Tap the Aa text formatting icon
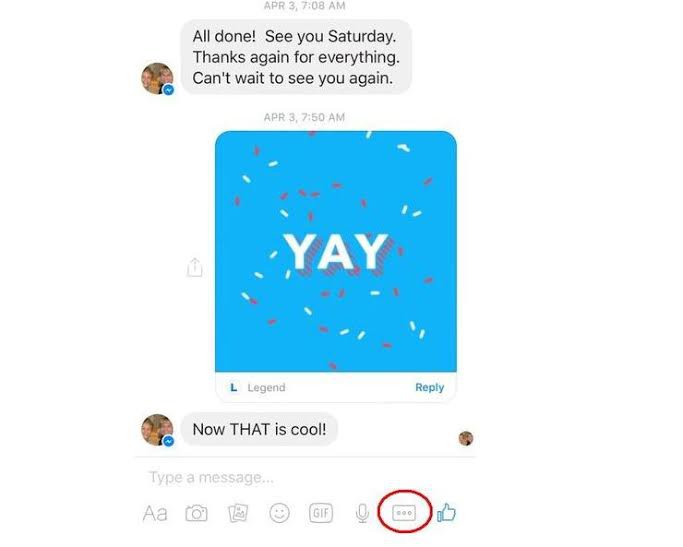 click(155, 513)
